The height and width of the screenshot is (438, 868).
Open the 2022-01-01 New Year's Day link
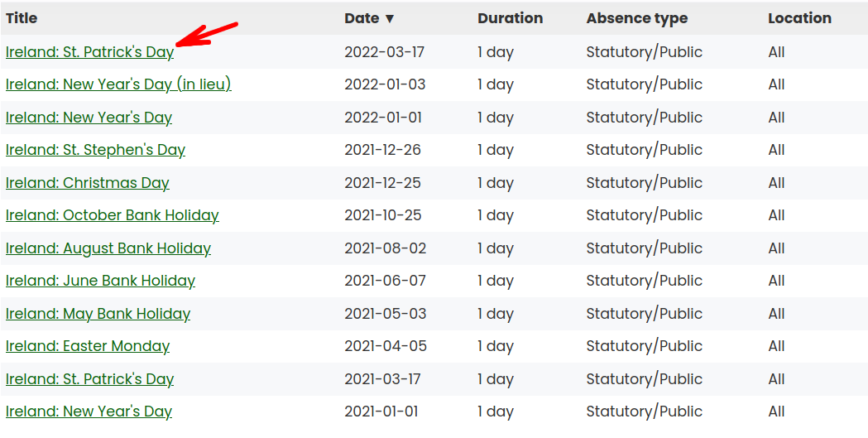click(89, 118)
